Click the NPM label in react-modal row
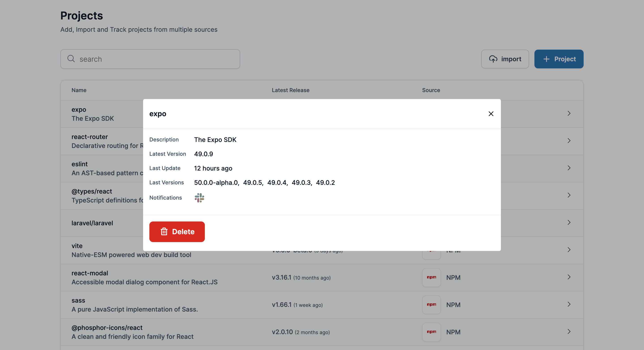The width and height of the screenshot is (644, 350). coord(453,277)
